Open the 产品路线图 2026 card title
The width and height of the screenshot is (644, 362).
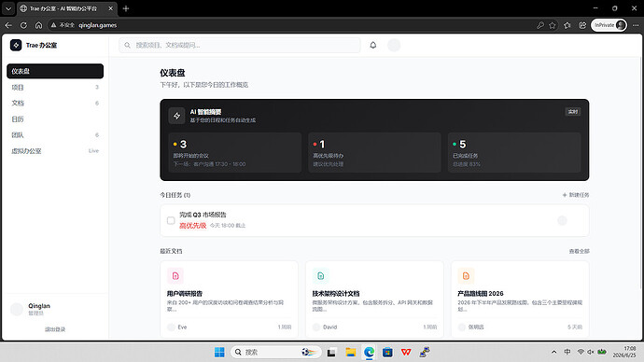pos(481,294)
